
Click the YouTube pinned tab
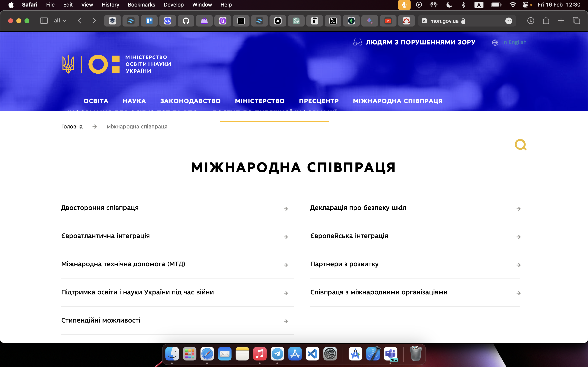pos(388,21)
